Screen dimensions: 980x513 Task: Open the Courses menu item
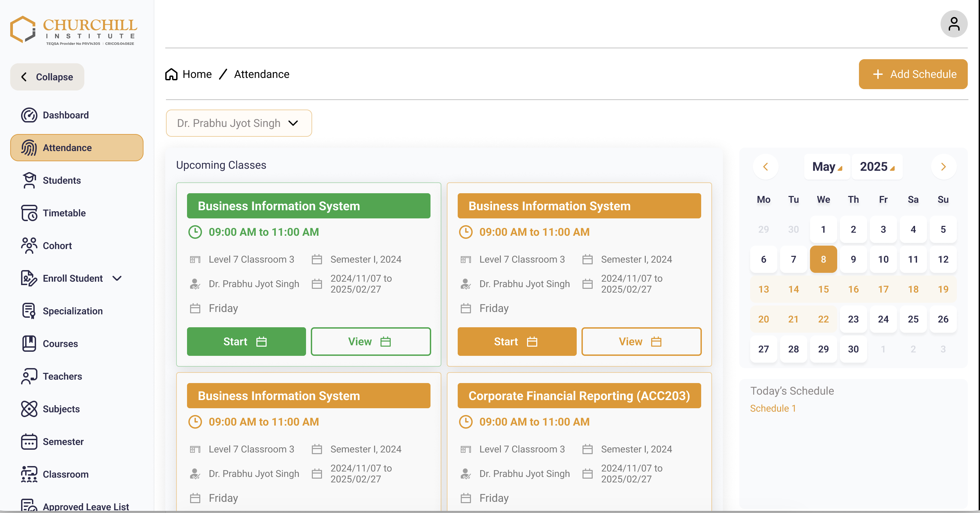tap(60, 344)
